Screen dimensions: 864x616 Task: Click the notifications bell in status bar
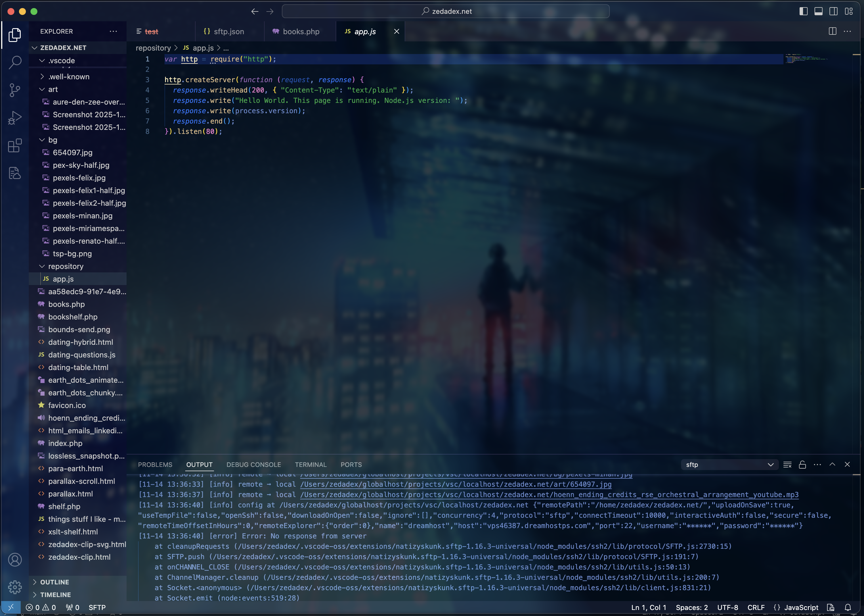848,607
